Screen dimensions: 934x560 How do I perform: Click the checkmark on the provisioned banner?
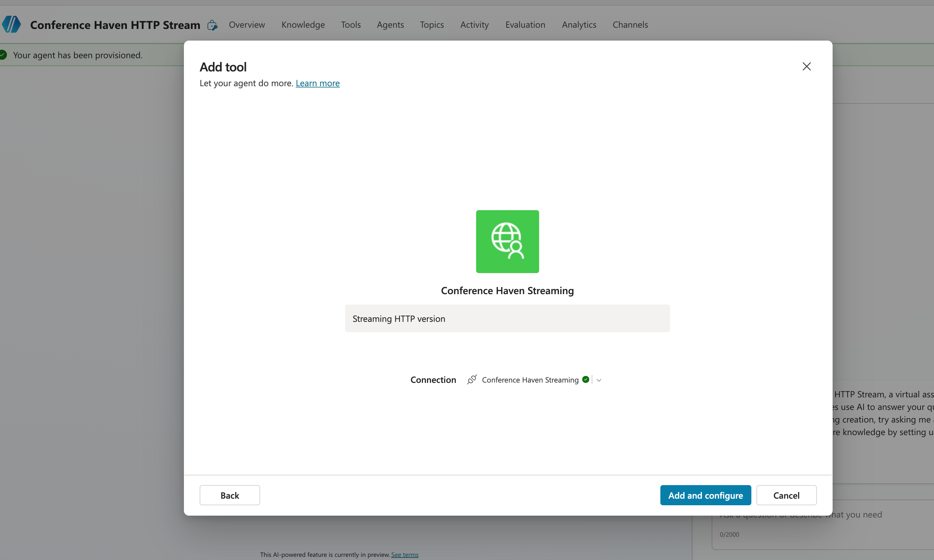point(3,54)
